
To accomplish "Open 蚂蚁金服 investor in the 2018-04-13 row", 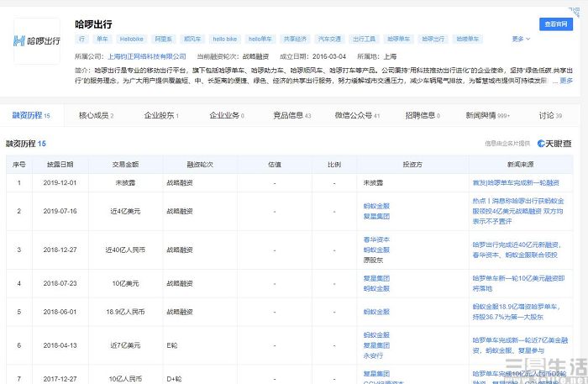I will pos(376,335).
